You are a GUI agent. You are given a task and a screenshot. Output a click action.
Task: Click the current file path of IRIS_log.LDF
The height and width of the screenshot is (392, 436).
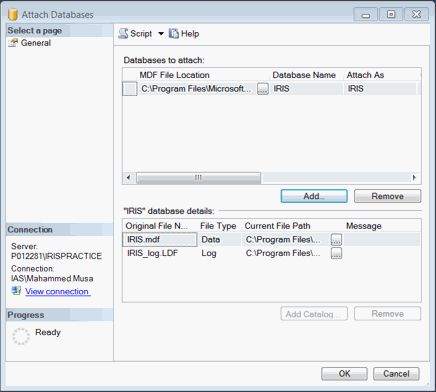pos(286,253)
